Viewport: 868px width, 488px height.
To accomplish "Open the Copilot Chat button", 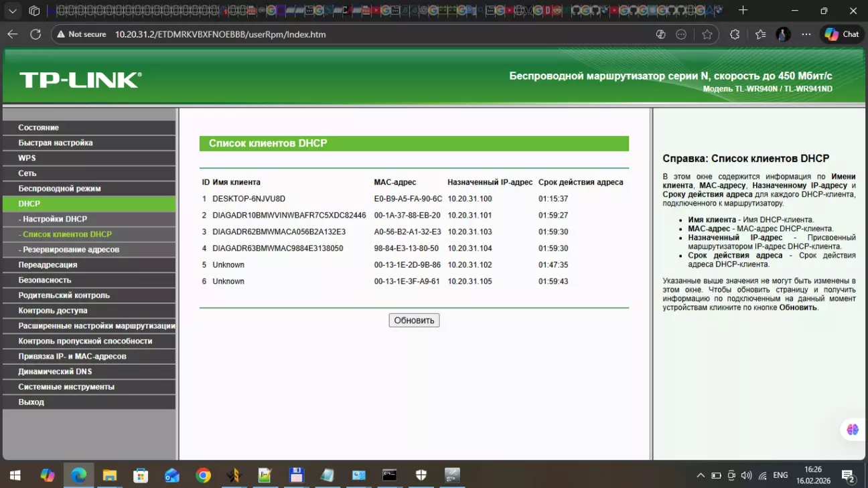I will [x=842, y=34].
